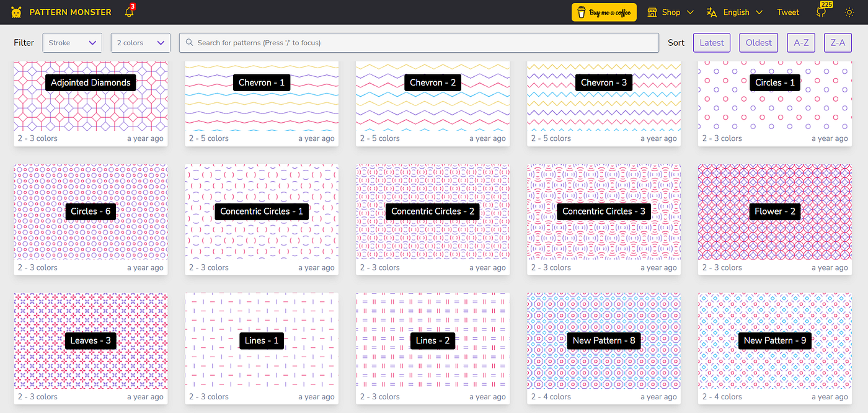Sort patterns Z-A
Viewport: 868px width, 413px height.
(838, 42)
